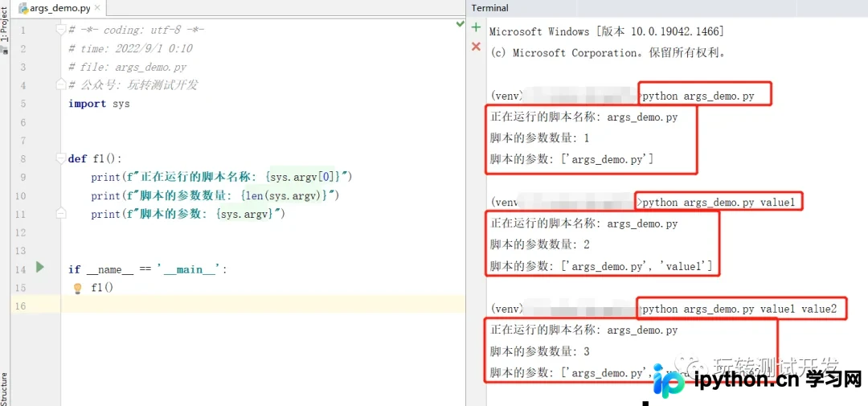Click terminal output '脚本的参数数量: 1'
The image size is (868, 406).
click(540, 138)
